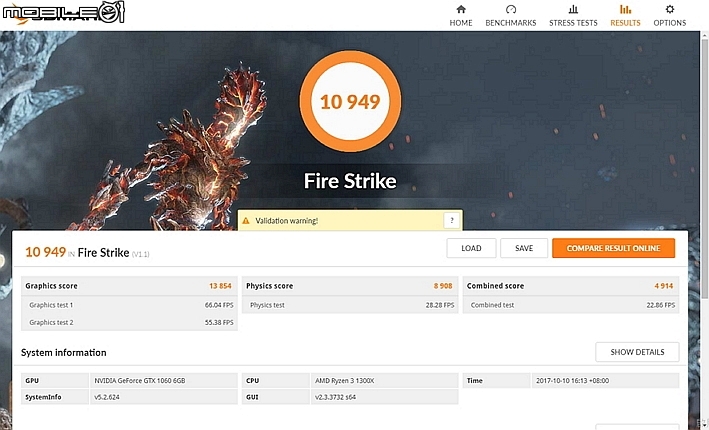Click Graphics test 2 row
The width and height of the screenshot is (709, 430).
129,322
